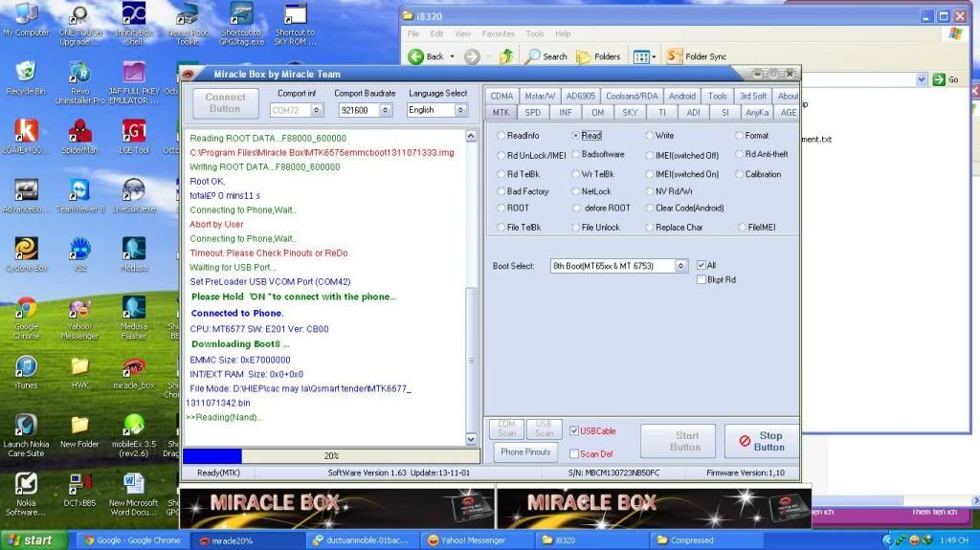Viewport: 980px width, 550px height.
Task: Open Medusa desktop icon
Action: [x=134, y=254]
